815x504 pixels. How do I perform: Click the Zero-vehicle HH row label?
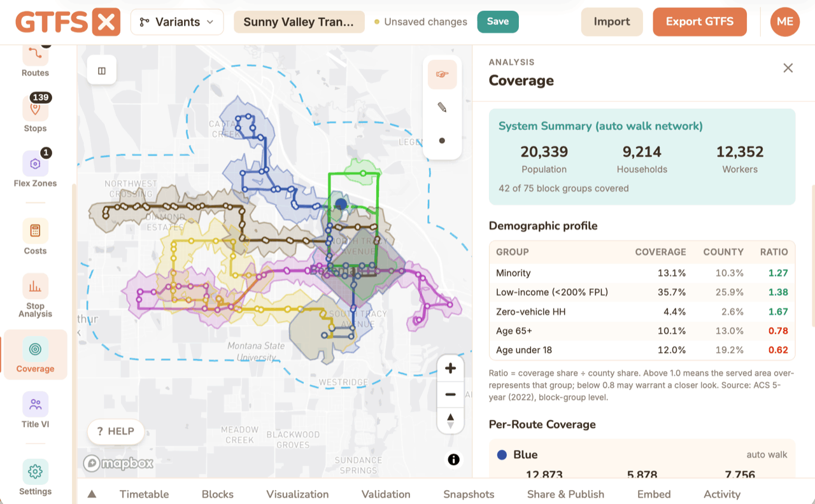(x=530, y=312)
